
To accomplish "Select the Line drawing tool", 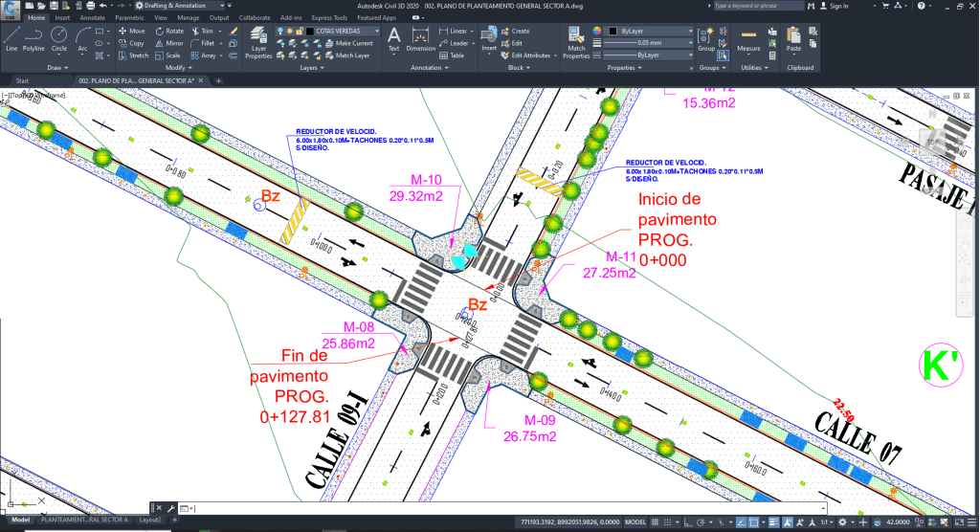I will [x=11, y=39].
